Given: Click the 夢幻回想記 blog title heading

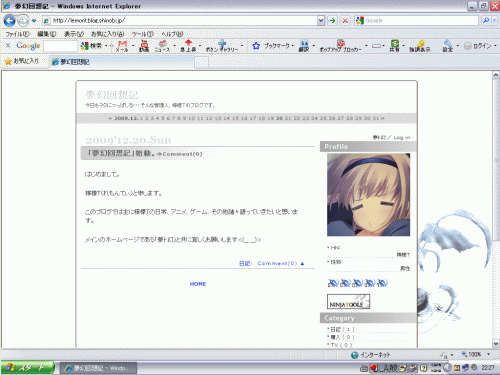Looking at the screenshot, I should [x=112, y=95].
